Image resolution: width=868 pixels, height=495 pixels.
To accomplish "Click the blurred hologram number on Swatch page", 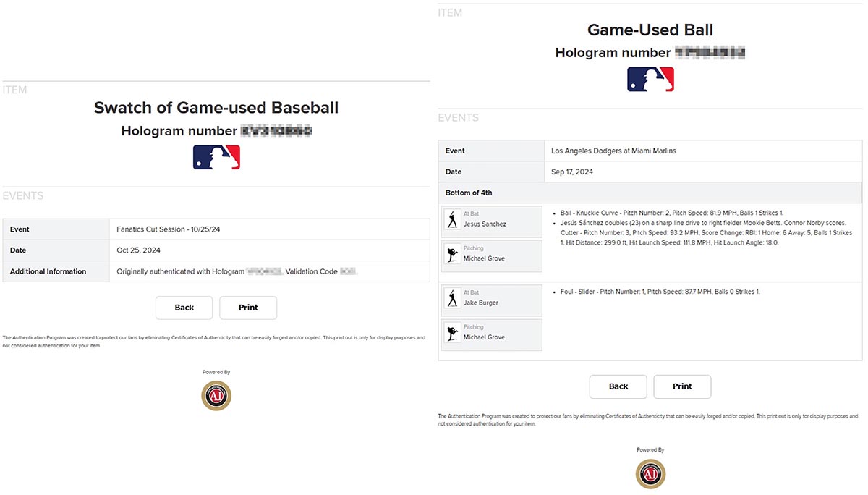I will pos(276,131).
